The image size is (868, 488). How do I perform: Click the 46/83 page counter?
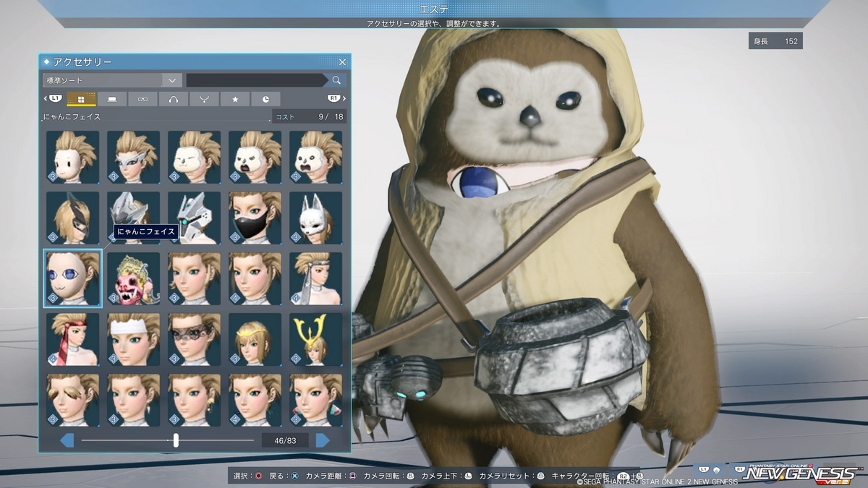pyautogui.click(x=285, y=440)
